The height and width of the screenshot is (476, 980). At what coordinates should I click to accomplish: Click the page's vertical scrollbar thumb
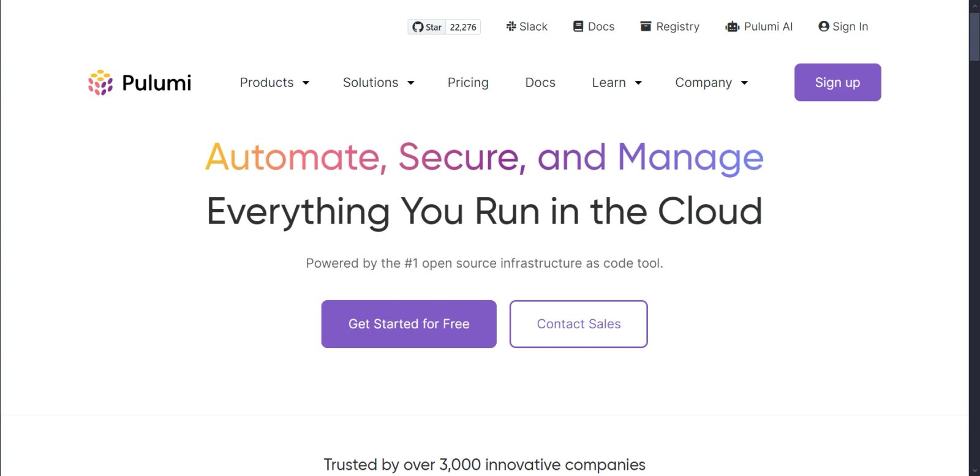coord(974,37)
